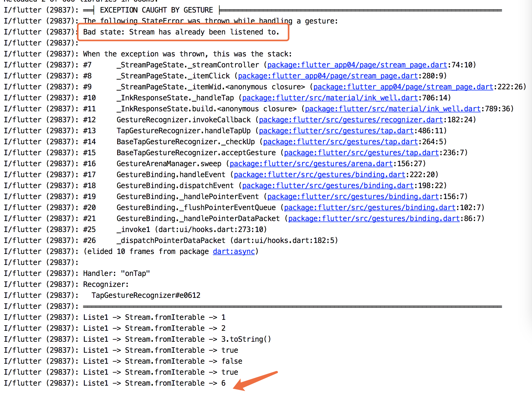Click the last log line ending in 6
The image size is (532, 394).
pyautogui.click(x=154, y=383)
